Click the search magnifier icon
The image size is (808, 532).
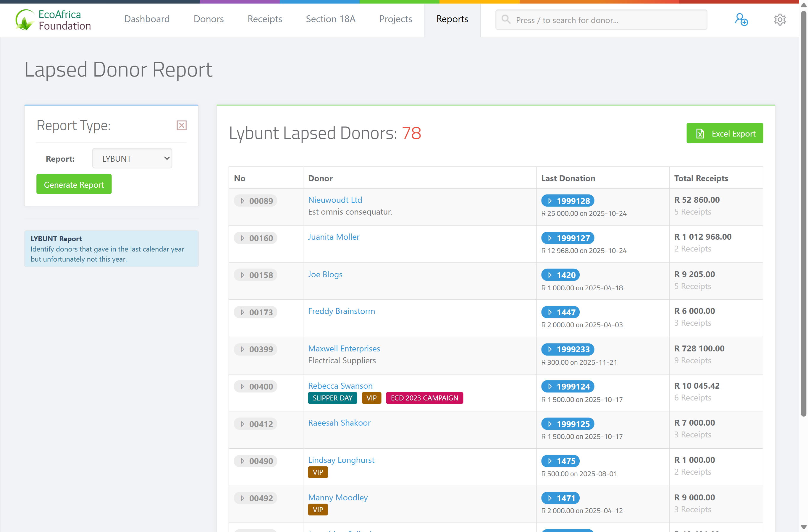[506, 19]
